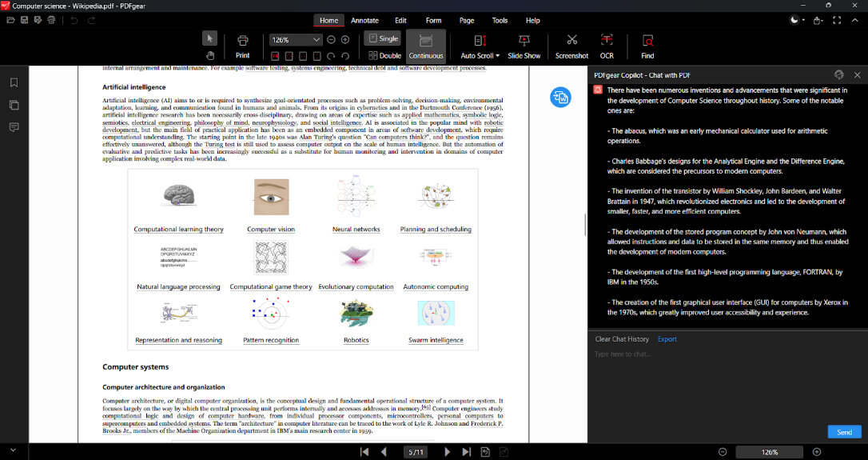The image size is (868, 460).
Task: Send the chat message
Action: point(844,432)
